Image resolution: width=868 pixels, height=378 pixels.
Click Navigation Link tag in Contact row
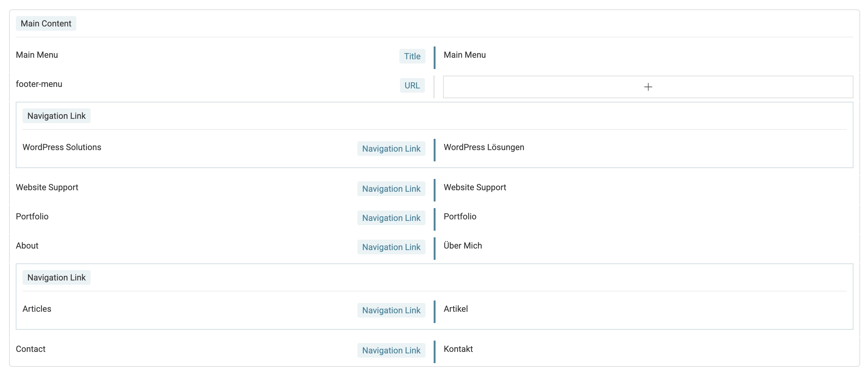click(391, 350)
